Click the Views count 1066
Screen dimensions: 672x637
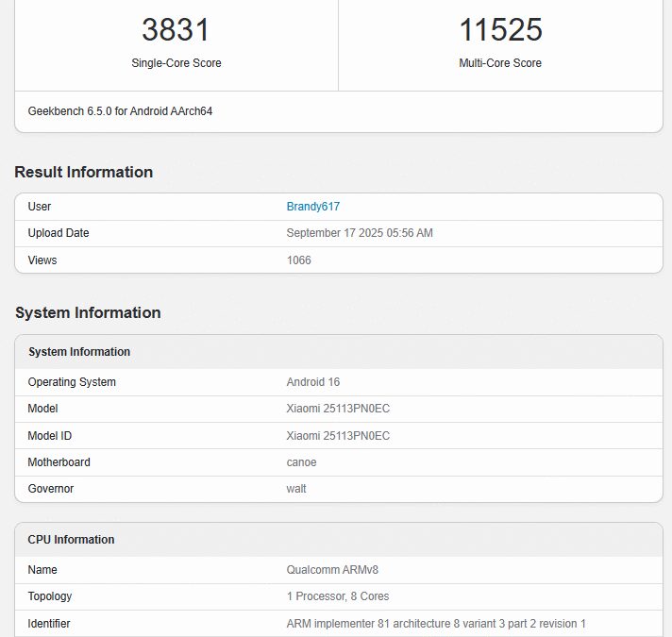(x=298, y=260)
